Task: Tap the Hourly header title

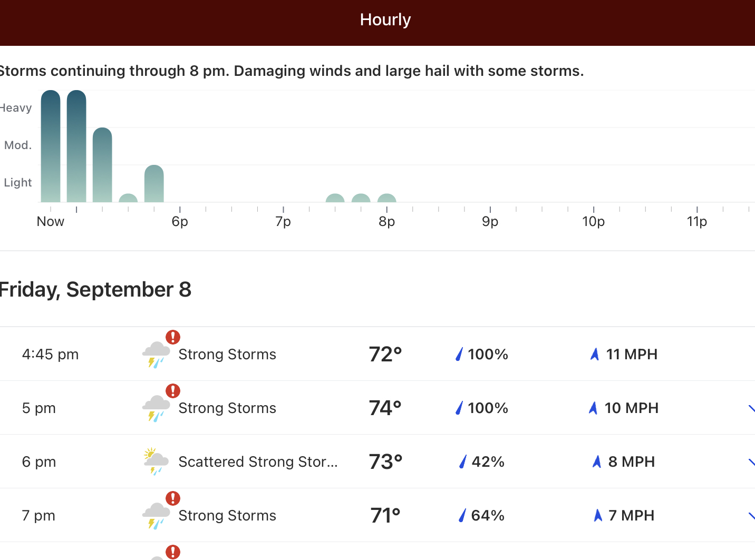Action: coord(385,20)
